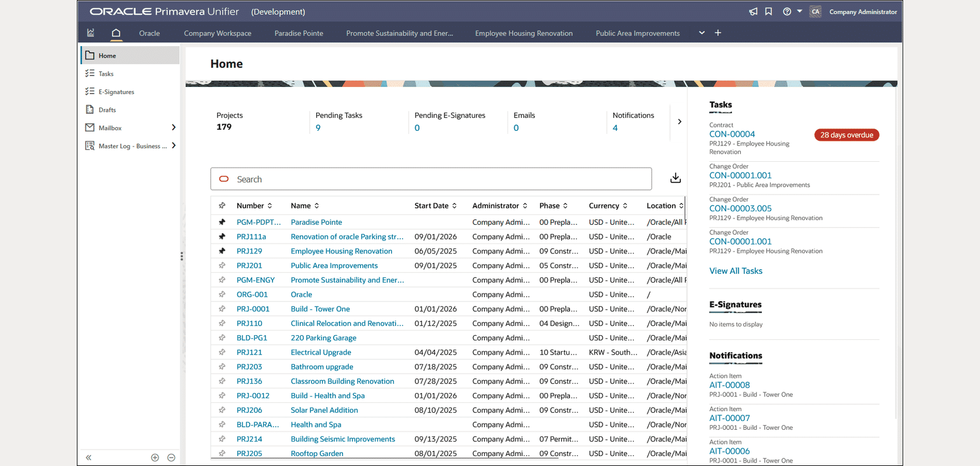The height and width of the screenshot is (466, 980).
Task: Open the help dropdown arrow
Action: click(800, 11)
